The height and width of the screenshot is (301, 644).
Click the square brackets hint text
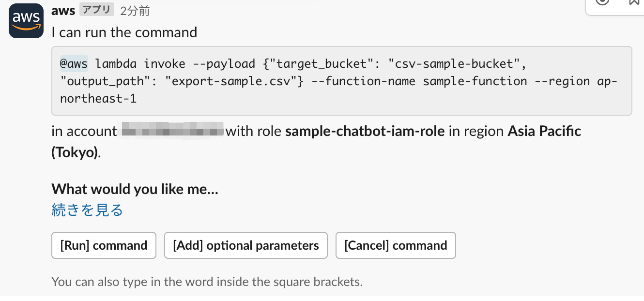(x=207, y=281)
